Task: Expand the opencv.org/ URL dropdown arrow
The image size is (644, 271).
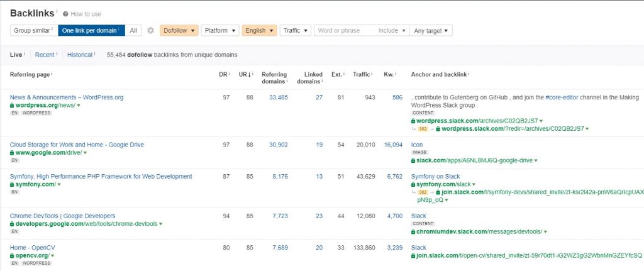Action: [53, 256]
